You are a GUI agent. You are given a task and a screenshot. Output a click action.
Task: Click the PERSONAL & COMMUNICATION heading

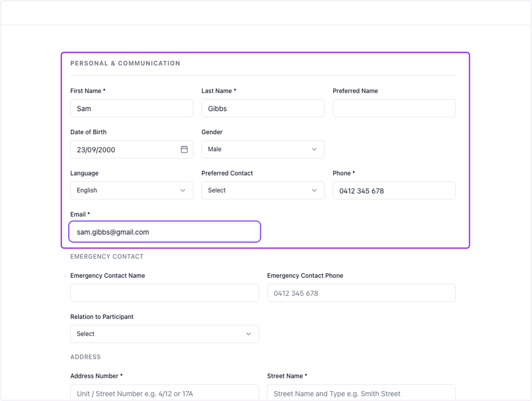pyautogui.click(x=125, y=63)
